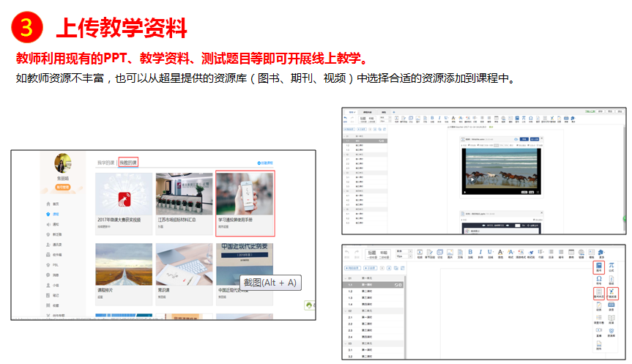Image resolution: width=632 pixels, height=364 pixels.
Task: Click undo arrow in lower editor toolbar
Action: click(x=347, y=253)
